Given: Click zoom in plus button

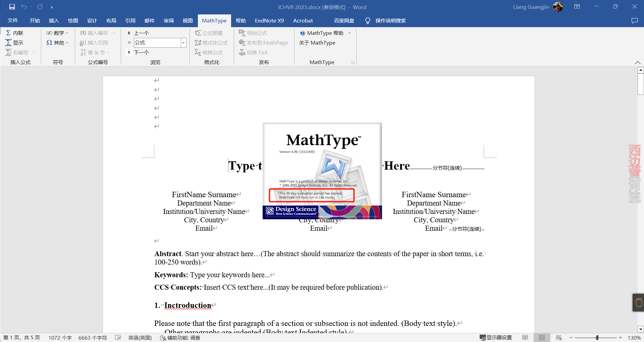Looking at the screenshot, I should (x=621, y=338).
